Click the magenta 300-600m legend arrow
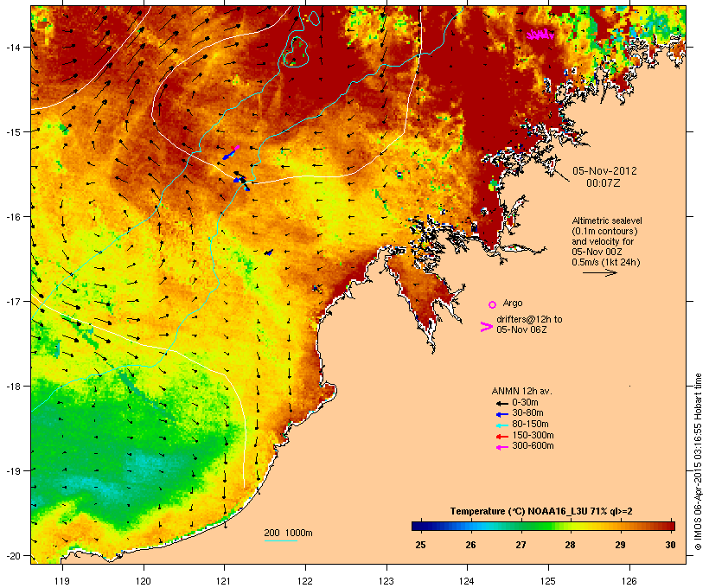This screenshot has width=709, height=588. [501, 447]
